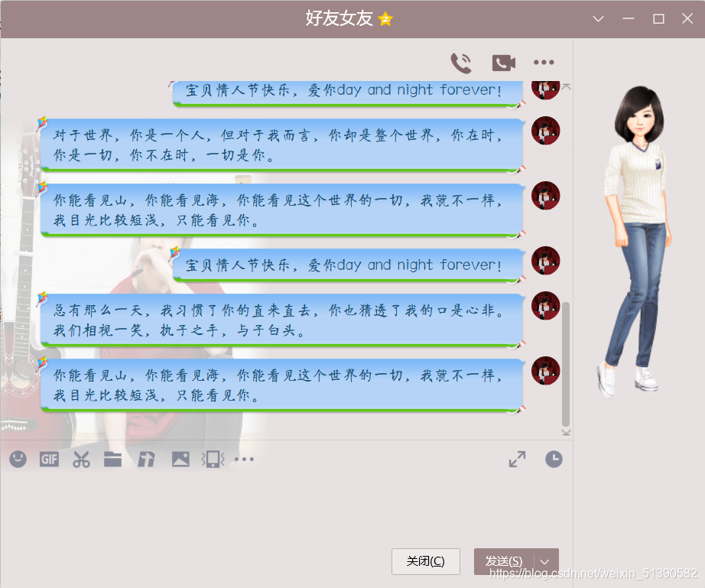The height and width of the screenshot is (588, 705).
Task: Open the send file folder icon
Action: [x=113, y=459]
